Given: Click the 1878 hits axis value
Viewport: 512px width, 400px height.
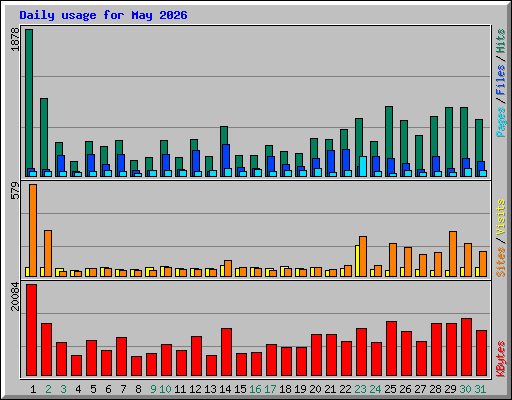Looking at the screenshot, I should pos(15,40).
